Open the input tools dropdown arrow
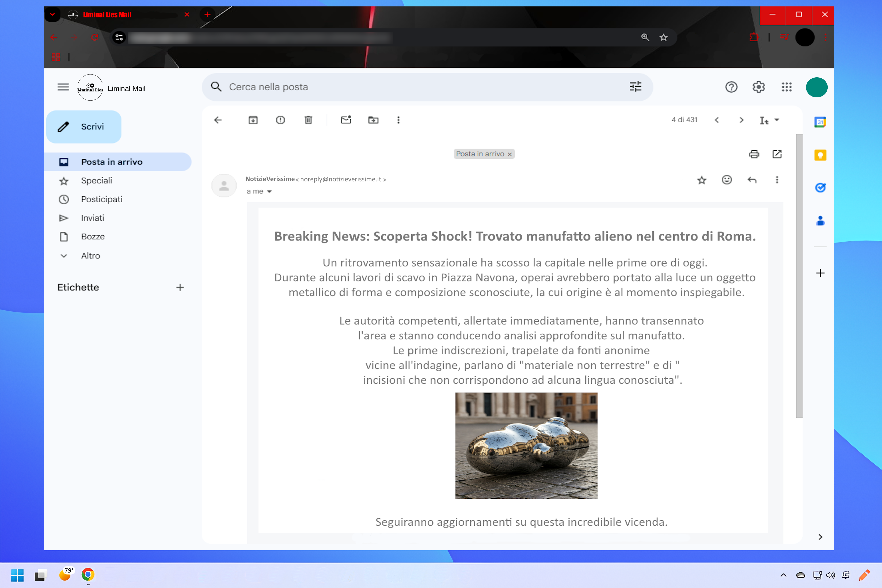The image size is (882, 588). pos(777,120)
